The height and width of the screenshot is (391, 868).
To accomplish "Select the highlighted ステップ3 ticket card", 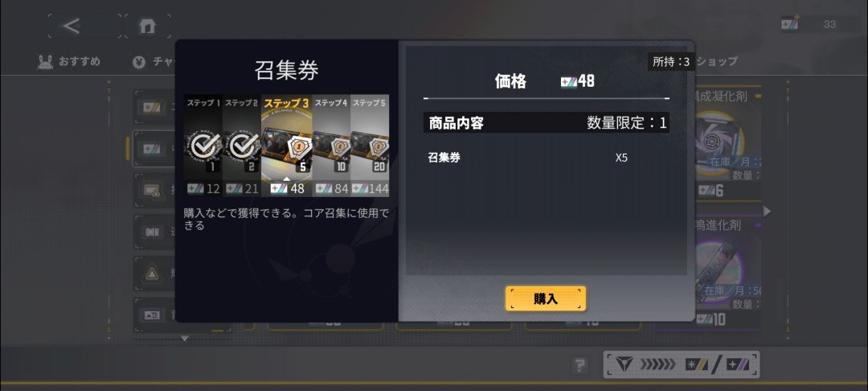I will 287,146.
